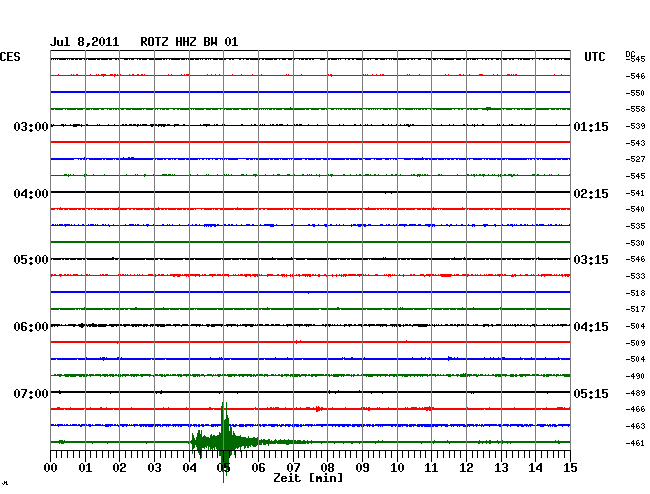This screenshot has width=650, height=494.
Task: Click the DC offset value -543
Action: point(635,143)
